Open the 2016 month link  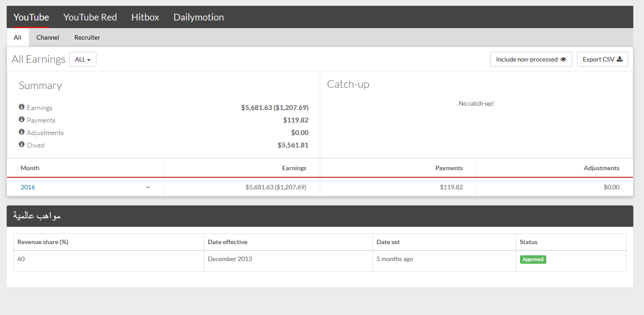click(x=28, y=187)
